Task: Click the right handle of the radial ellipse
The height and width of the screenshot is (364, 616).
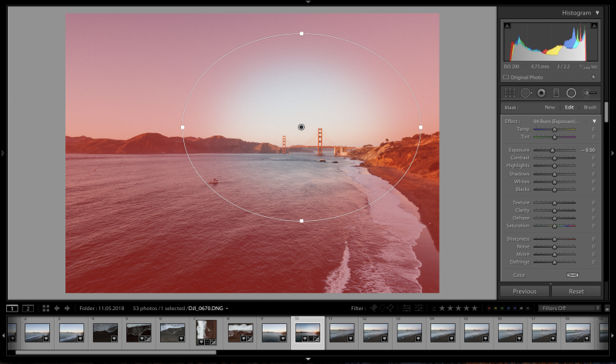Action: pos(420,127)
